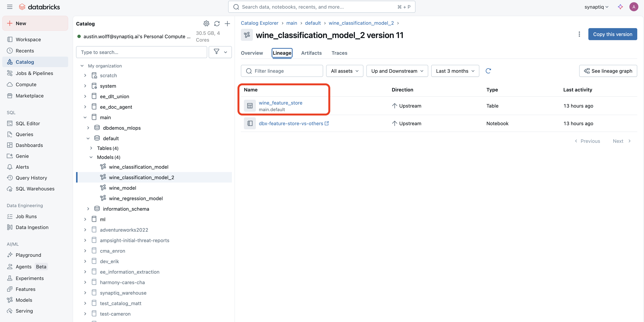
Task: Change the Last 3 months time range
Action: coord(455,71)
